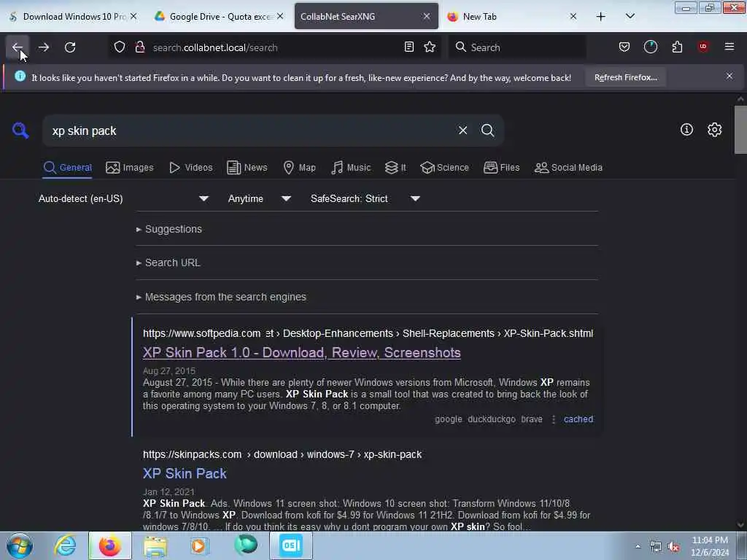Click the skinpacks.com result URL
The image size is (747, 560).
click(x=282, y=454)
